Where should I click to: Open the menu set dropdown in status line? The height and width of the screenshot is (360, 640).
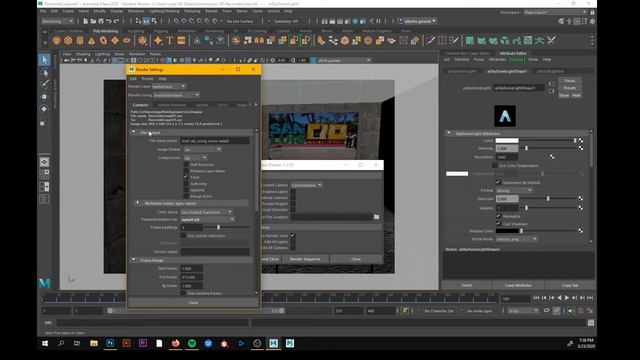coord(58,21)
